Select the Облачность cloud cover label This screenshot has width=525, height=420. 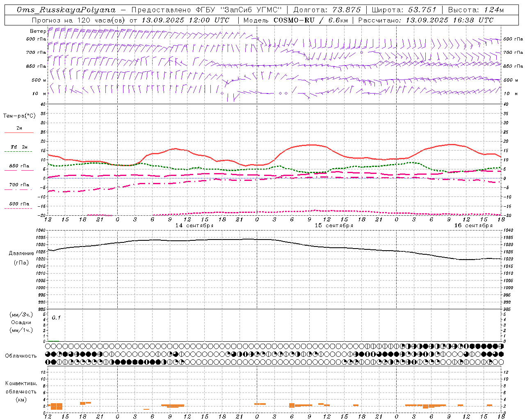[x=21, y=356]
